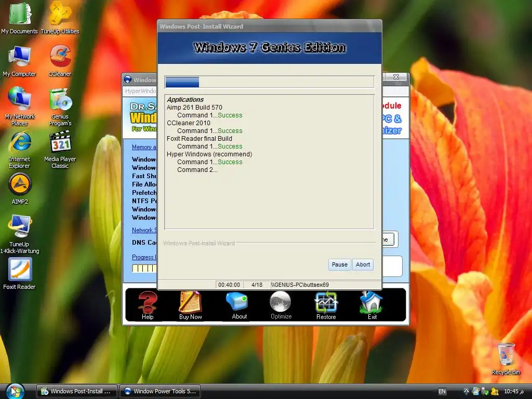Open Genius Progam's folder icon
The width and height of the screenshot is (532, 399).
click(x=60, y=106)
